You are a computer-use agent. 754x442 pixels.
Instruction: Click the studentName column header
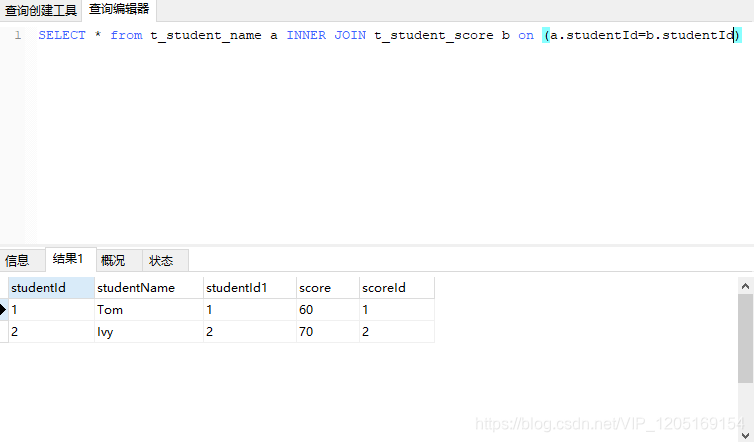(x=149, y=288)
